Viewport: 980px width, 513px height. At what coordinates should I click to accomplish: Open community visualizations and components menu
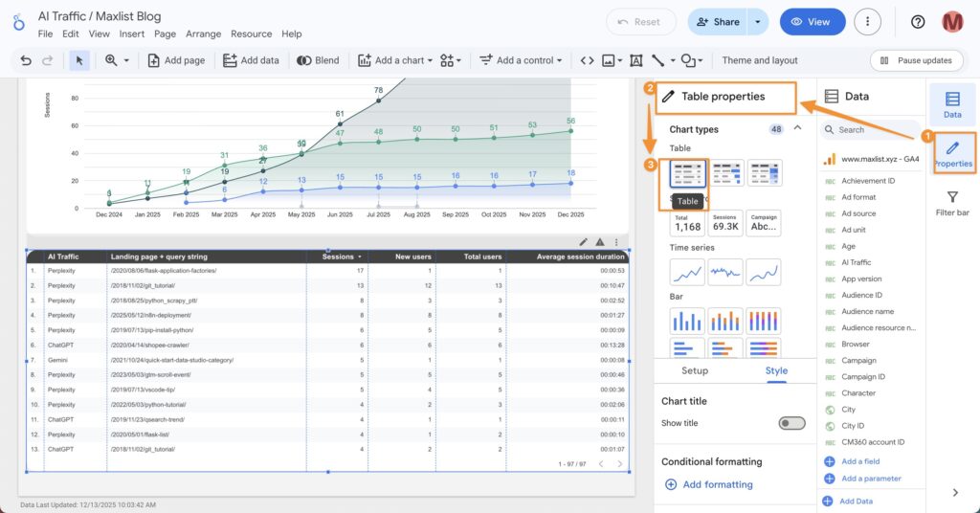click(x=450, y=60)
